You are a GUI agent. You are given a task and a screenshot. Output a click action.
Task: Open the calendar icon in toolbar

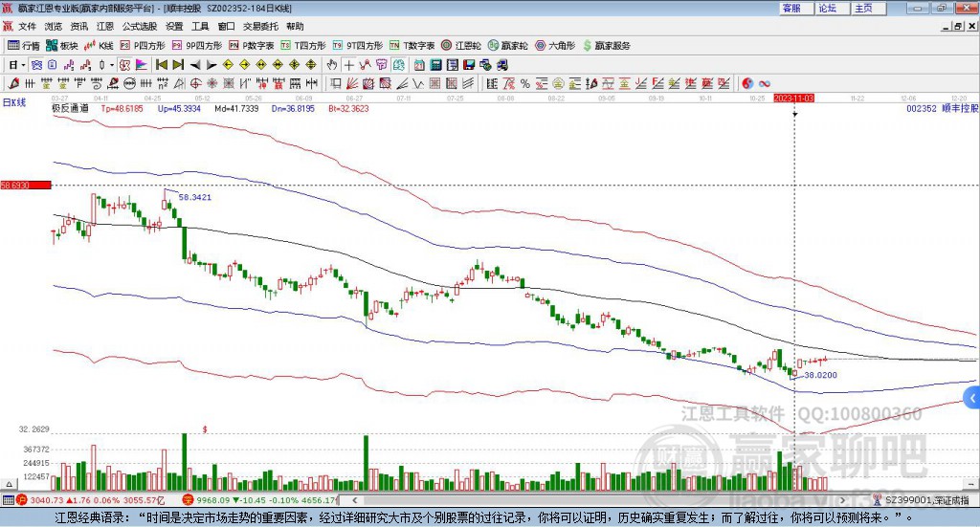click(x=419, y=65)
